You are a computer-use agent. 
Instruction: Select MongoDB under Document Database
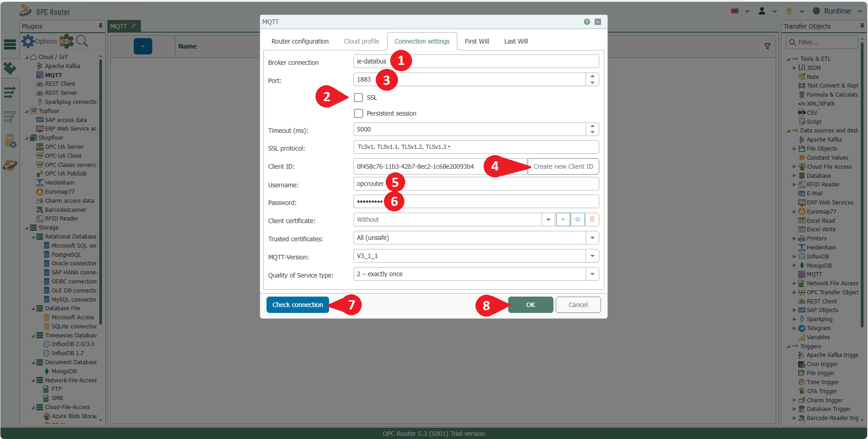(x=64, y=371)
